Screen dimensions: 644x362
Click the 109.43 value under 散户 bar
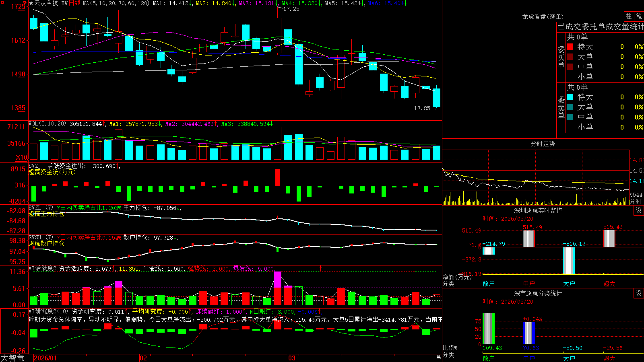(492, 348)
